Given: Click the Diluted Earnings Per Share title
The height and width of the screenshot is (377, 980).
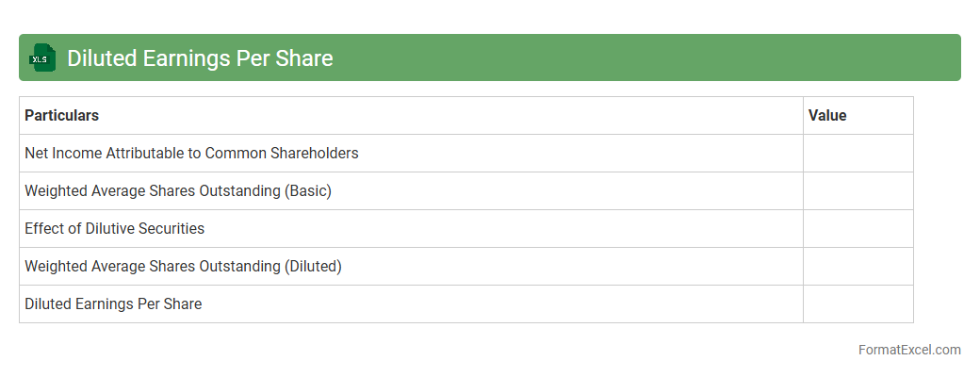Looking at the screenshot, I should pyautogui.click(x=200, y=58).
